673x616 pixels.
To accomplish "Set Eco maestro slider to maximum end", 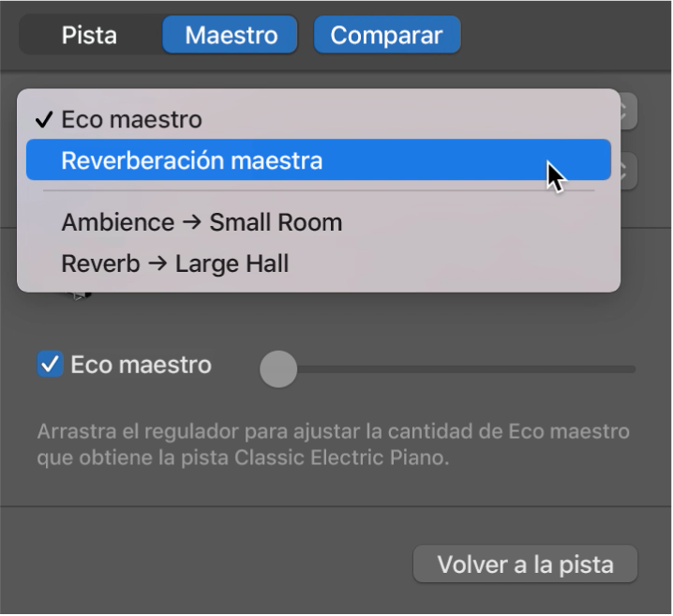I will [633, 369].
